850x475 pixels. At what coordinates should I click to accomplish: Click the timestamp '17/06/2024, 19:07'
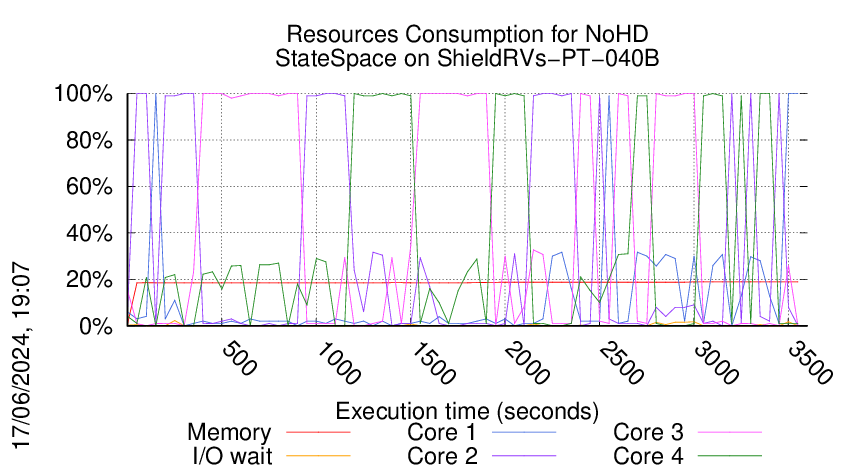[x=21, y=356]
